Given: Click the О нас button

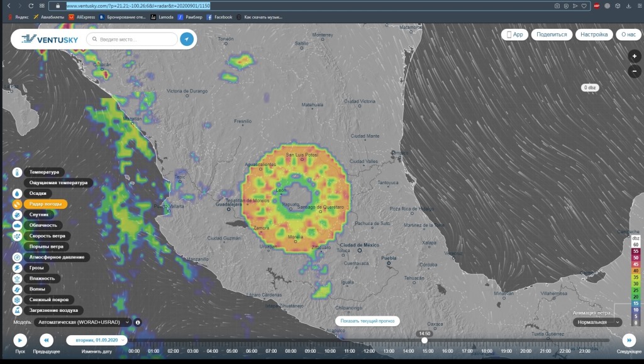Looking at the screenshot, I should pyautogui.click(x=628, y=35).
